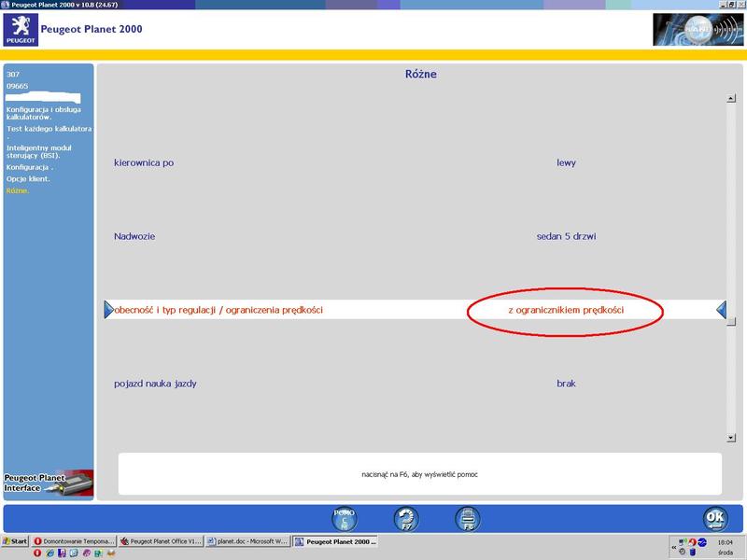Open the Windows Start menu
Viewport: 747px width, 560px height.
pyautogui.click(x=16, y=541)
